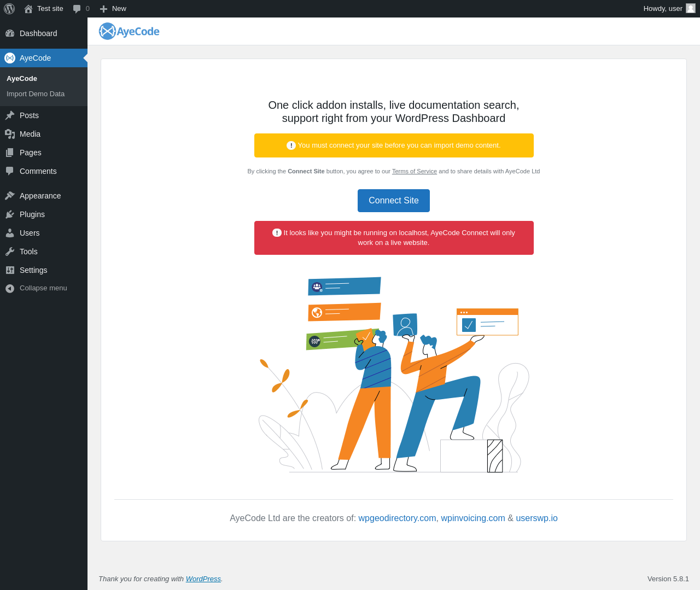Click the AyeCode top-level sidebar label
This screenshot has height=590, width=700.
(35, 58)
